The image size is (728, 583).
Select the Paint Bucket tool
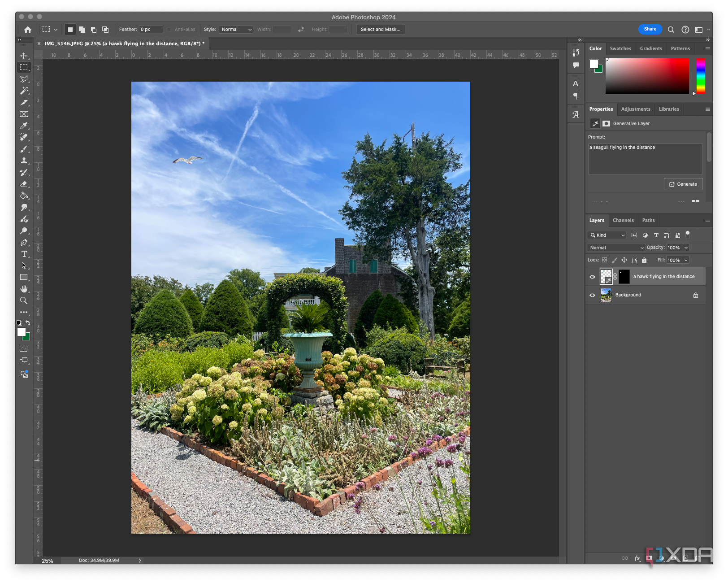tap(24, 196)
